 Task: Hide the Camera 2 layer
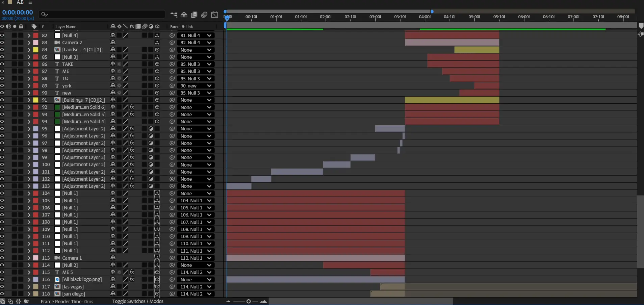click(2, 43)
